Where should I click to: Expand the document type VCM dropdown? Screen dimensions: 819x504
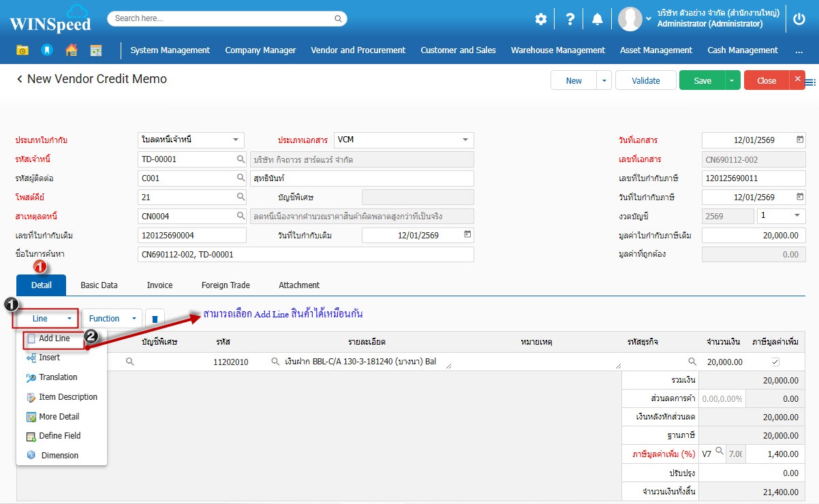tap(465, 140)
